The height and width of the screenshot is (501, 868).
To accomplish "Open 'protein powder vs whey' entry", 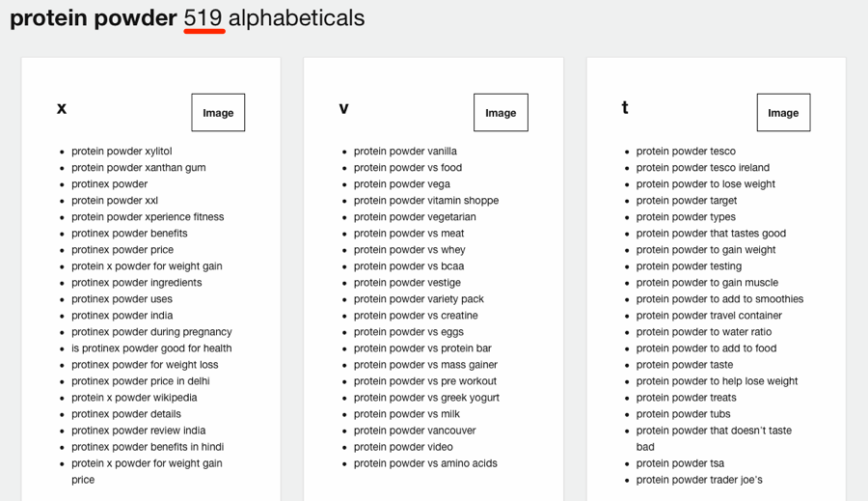I will [409, 250].
